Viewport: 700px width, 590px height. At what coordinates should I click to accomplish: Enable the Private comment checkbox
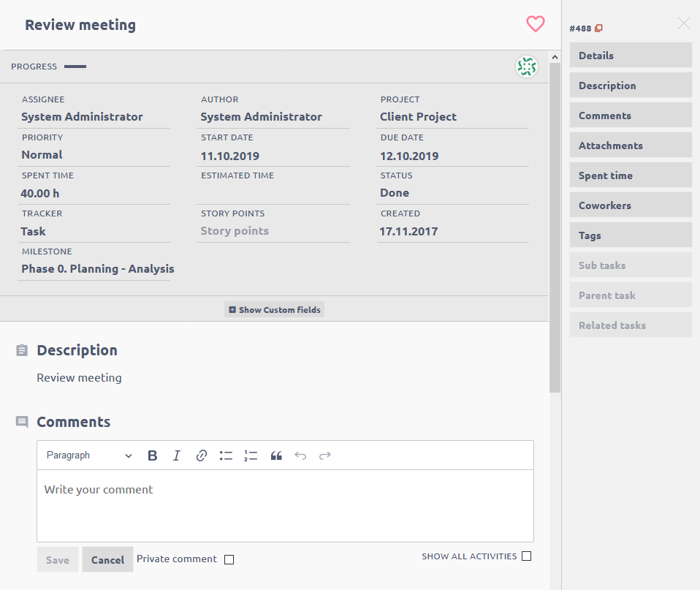pyautogui.click(x=229, y=560)
